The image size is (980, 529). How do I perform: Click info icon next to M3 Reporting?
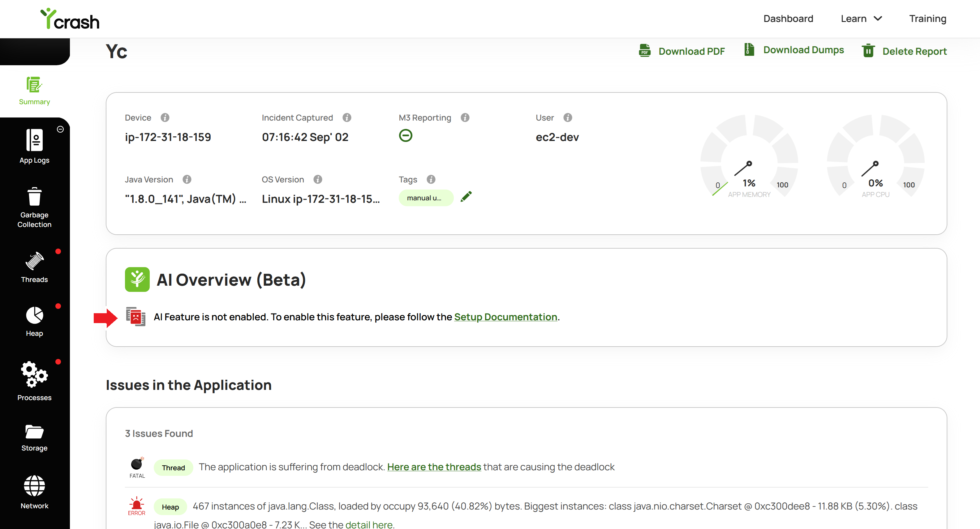[x=465, y=117]
